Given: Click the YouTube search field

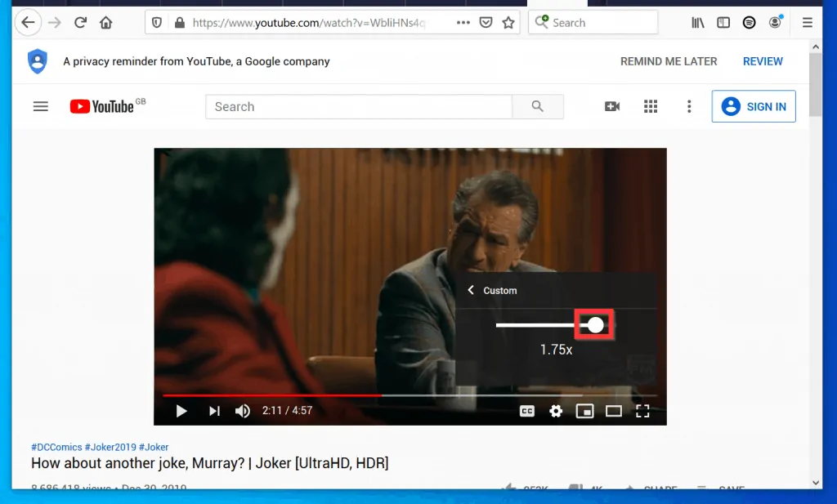Looking at the screenshot, I should 359,107.
